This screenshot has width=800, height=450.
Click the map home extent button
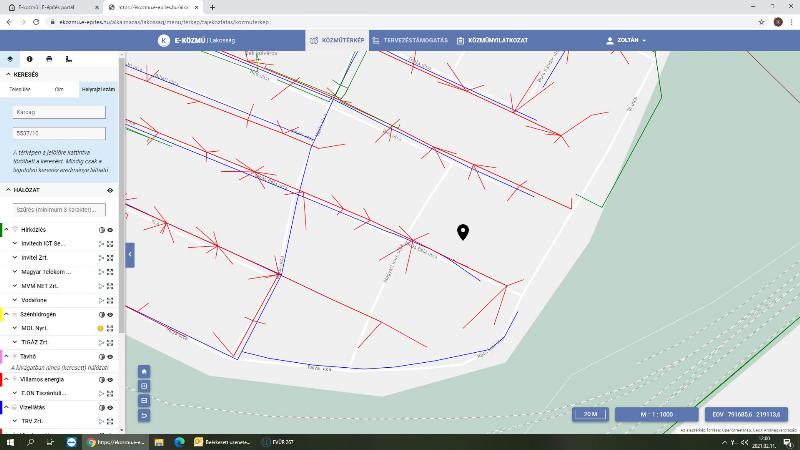pyautogui.click(x=144, y=371)
